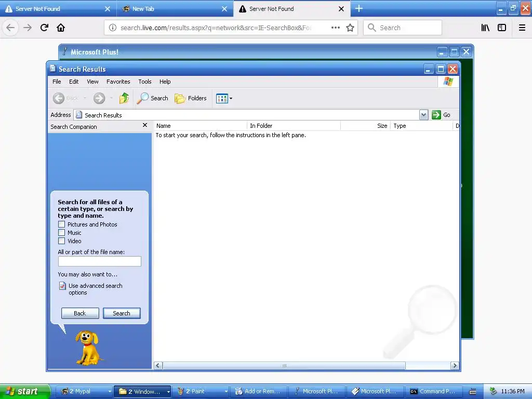Select Use advanced search options
Image resolution: width=532 pixels, height=399 pixels.
click(95, 289)
